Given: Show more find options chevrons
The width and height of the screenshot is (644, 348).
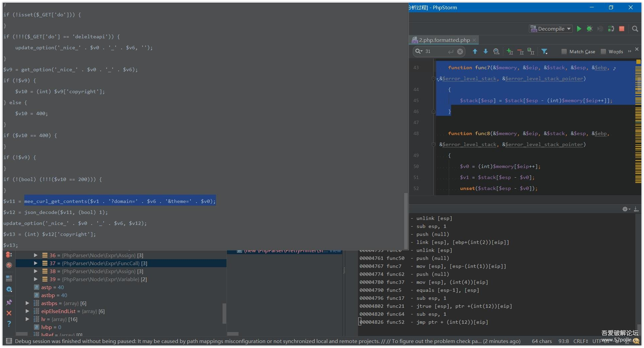Looking at the screenshot, I should point(629,51).
